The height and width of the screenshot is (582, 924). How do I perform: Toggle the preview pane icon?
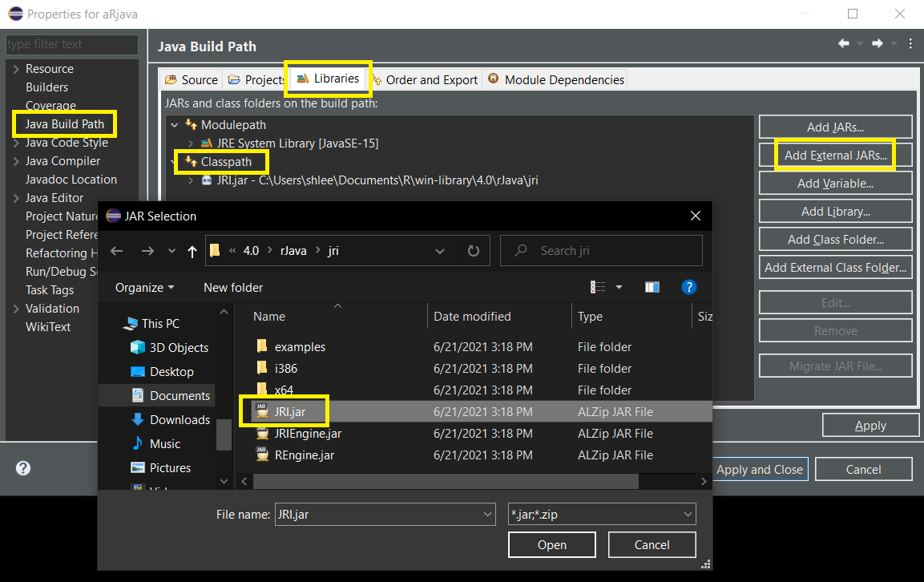[x=652, y=287]
